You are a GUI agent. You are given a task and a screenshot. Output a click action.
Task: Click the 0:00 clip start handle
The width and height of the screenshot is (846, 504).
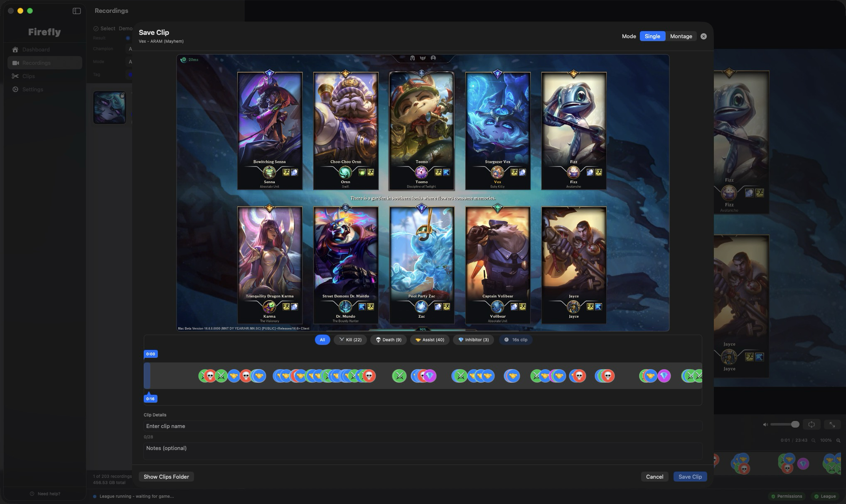pyautogui.click(x=150, y=354)
